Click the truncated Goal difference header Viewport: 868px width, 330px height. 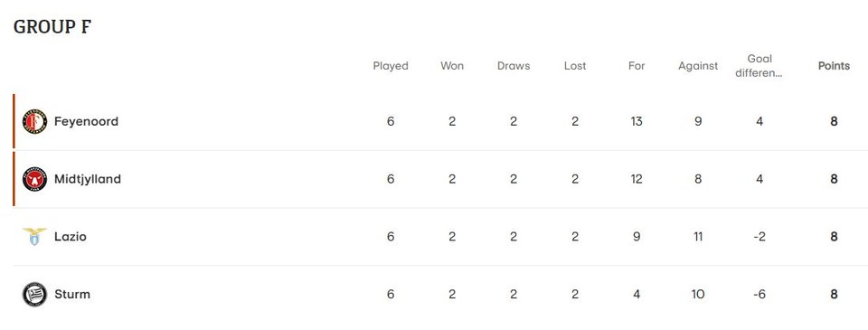pyautogui.click(x=759, y=66)
